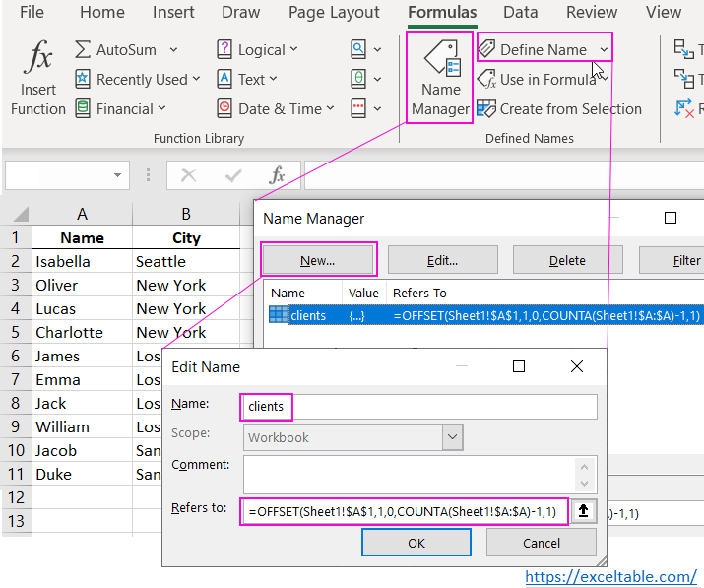The height and width of the screenshot is (588, 704).
Task: Cancel the Edit Name dialog
Action: pyautogui.click(x=542, y=543)
